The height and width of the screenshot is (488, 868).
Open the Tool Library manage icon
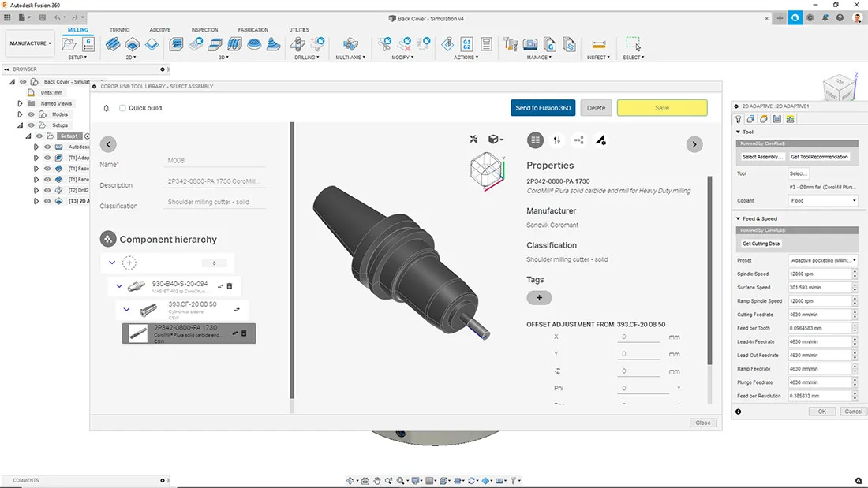511,44
